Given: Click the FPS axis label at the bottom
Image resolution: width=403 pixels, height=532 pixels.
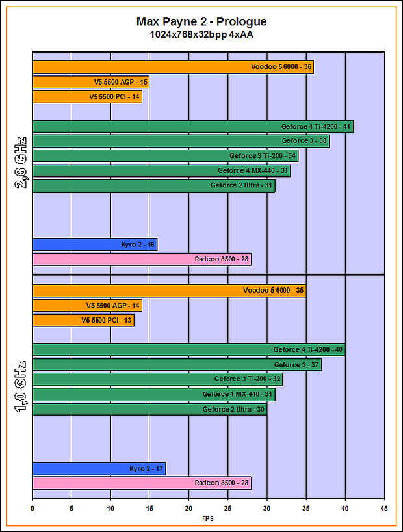Looking at the screenshot, I should tap(208, 520).
